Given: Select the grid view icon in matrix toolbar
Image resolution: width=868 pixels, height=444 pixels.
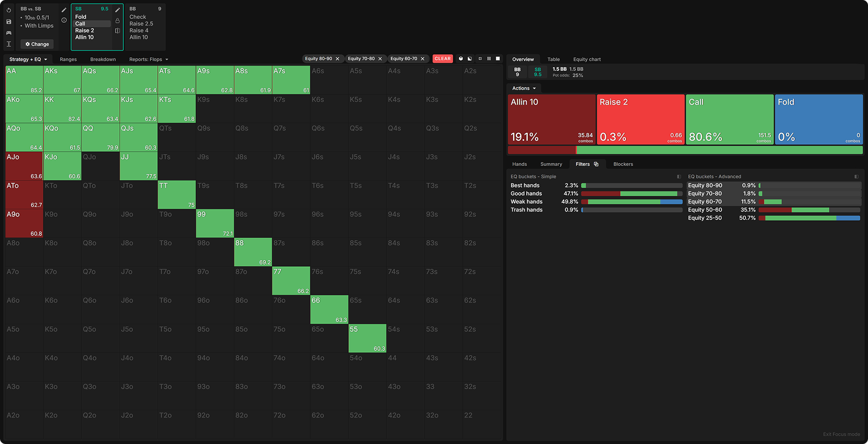Looking at the screenshot, I should [489, 59].
